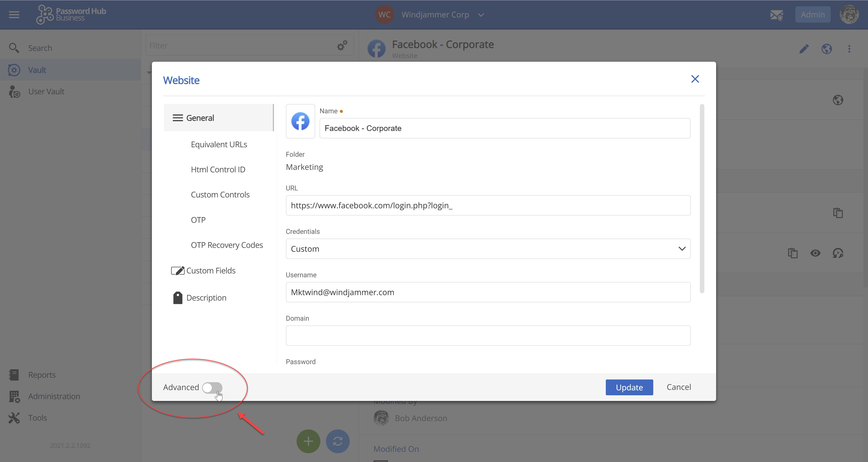The width and height of the screenshot is (868, 462).
Task: Click the pencil edit entry icon
Action: pyautogui.click(x=804, y=49)
